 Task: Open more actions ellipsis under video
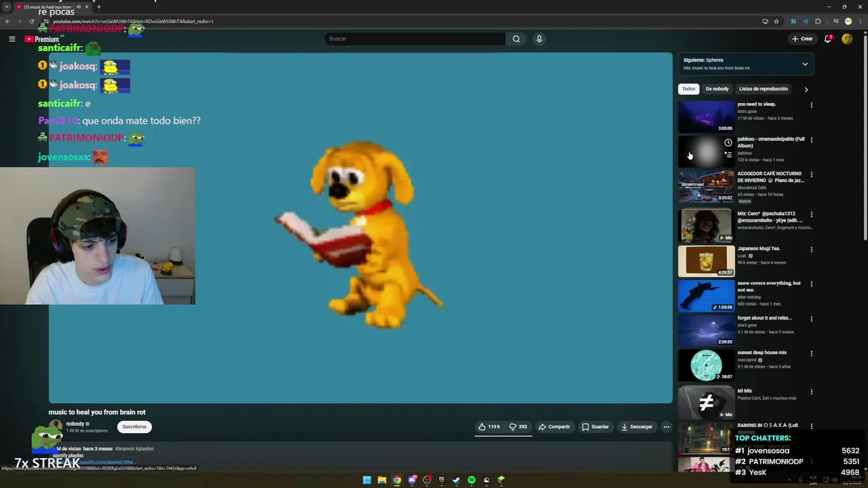[667, 426]
